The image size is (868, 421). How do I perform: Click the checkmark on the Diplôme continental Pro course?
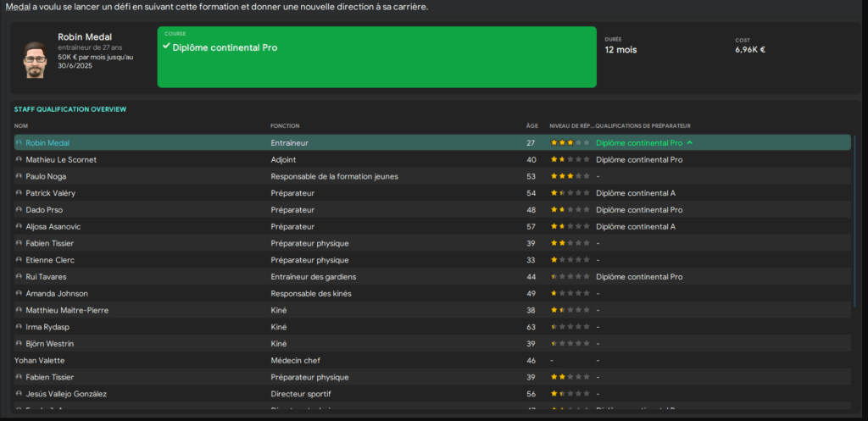point(166,47)
